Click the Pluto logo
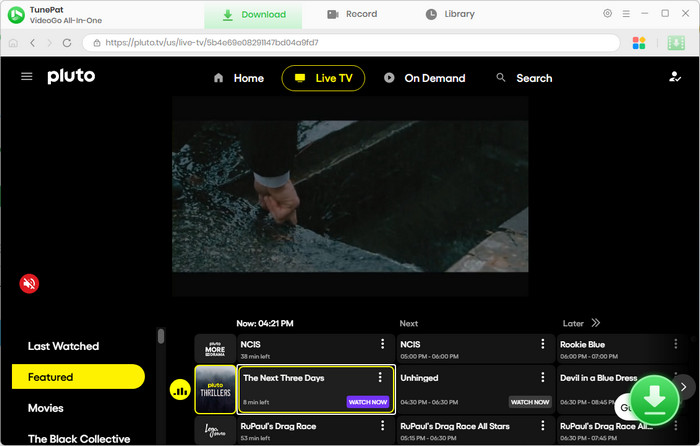 coord(71,76)
